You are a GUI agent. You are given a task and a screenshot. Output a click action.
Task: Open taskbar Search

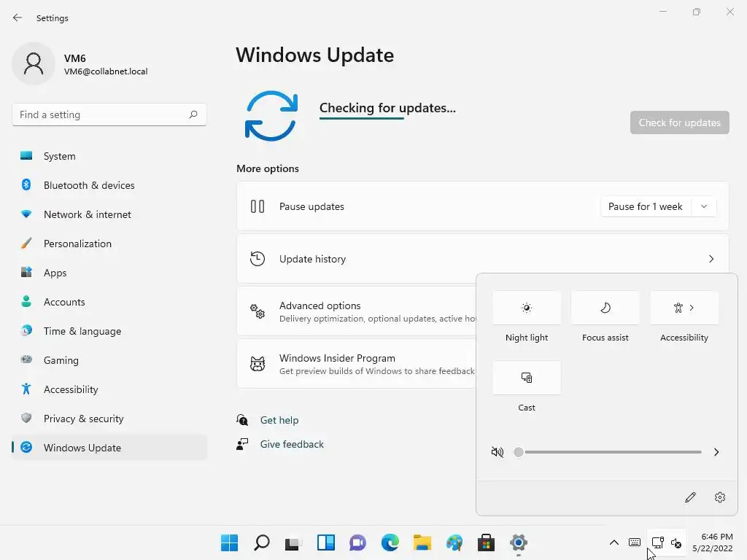tap(262, 542)
